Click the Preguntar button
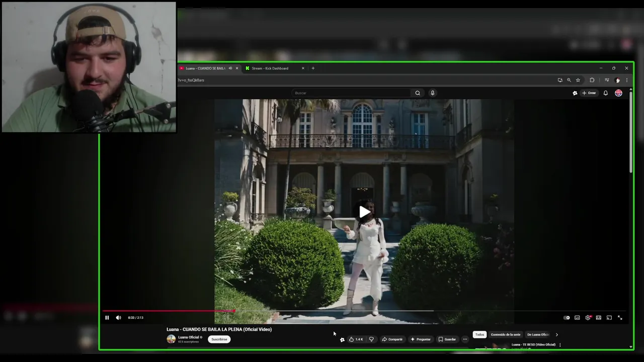 pyautogui.click(x=421, y=339)
